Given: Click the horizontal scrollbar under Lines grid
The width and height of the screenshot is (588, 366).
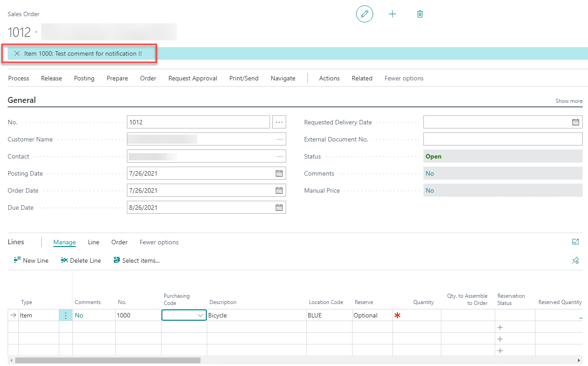Looking at the screenshot, I should 108,360.
